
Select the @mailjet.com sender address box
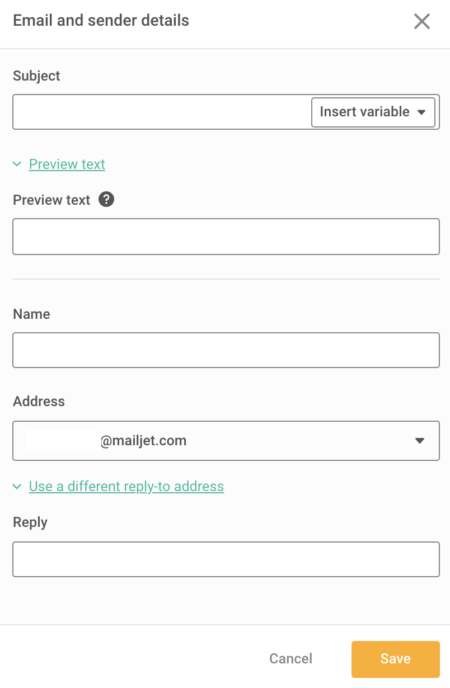[x=226, y=441]
